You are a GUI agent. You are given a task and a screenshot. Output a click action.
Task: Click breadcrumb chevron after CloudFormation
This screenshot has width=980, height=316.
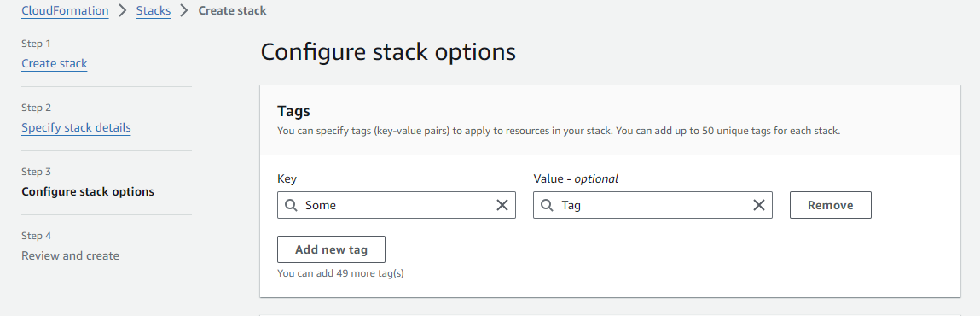click(x=123, y=10)
